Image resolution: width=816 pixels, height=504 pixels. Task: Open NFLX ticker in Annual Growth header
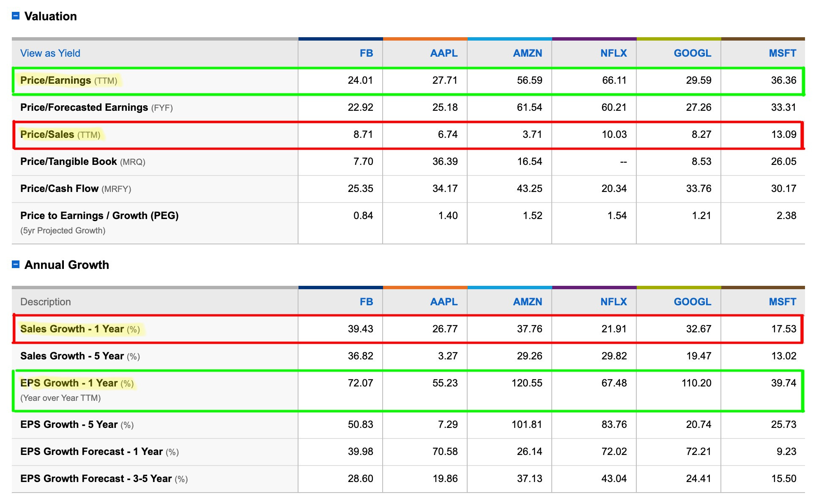click(x=613, y=302)
